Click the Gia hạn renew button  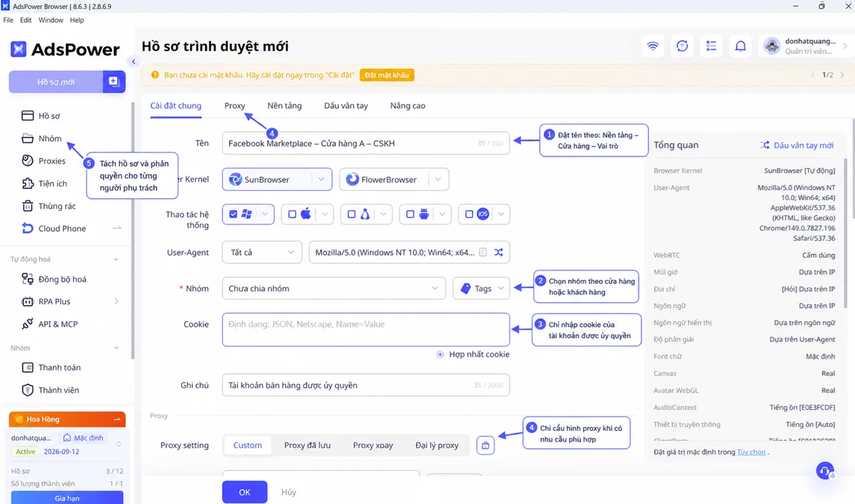pyautogui.click(x=67, y=498)
